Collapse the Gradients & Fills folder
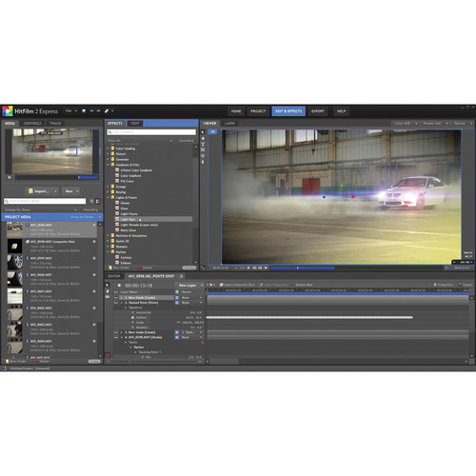Viewport: 476px width, 476px height. click(x=109, y=165)
